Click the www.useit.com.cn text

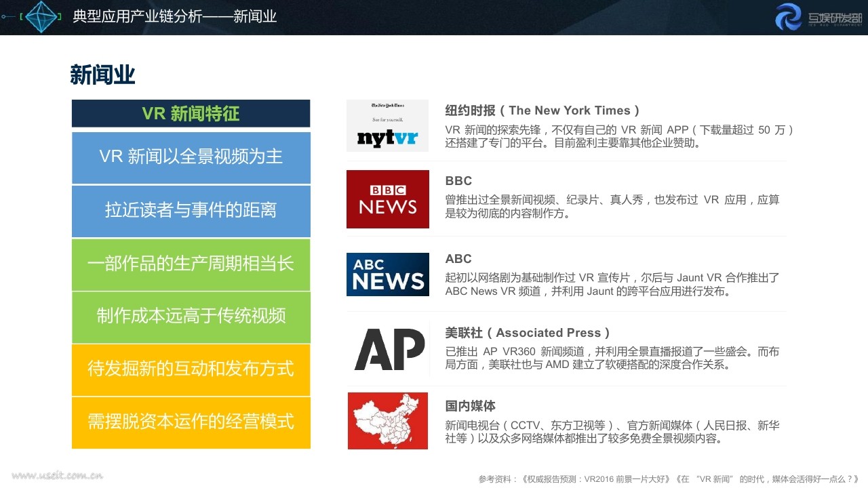click(x=58, y=476)
